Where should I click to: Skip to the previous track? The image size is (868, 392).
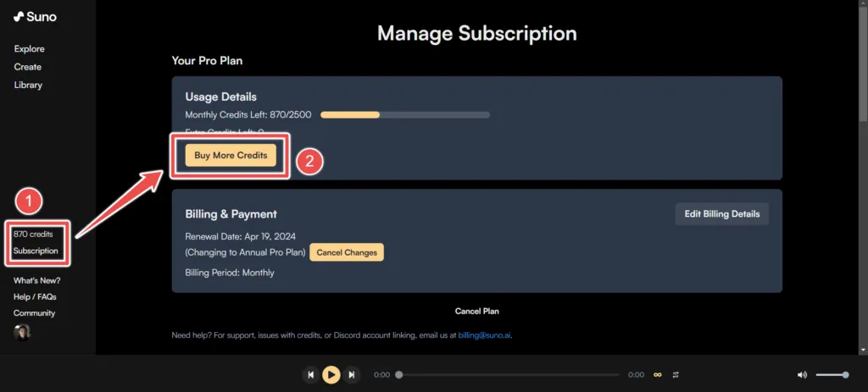pos(311,374)
